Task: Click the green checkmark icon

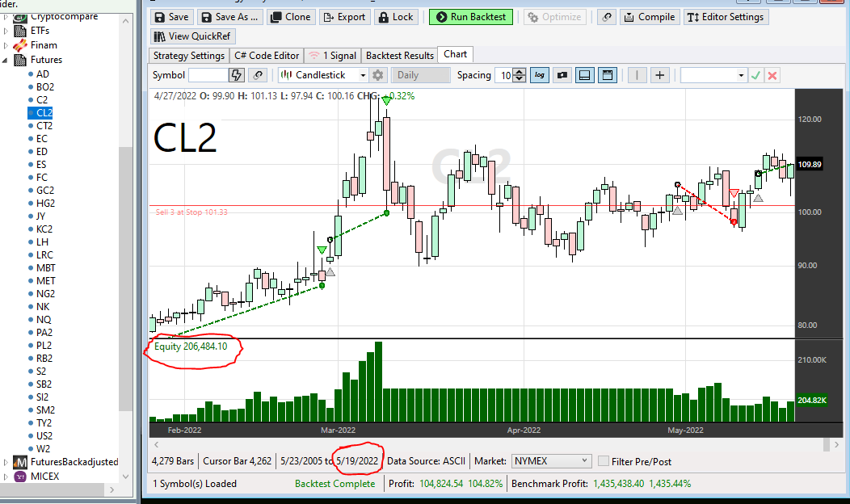Action: [x=755, y=75]
